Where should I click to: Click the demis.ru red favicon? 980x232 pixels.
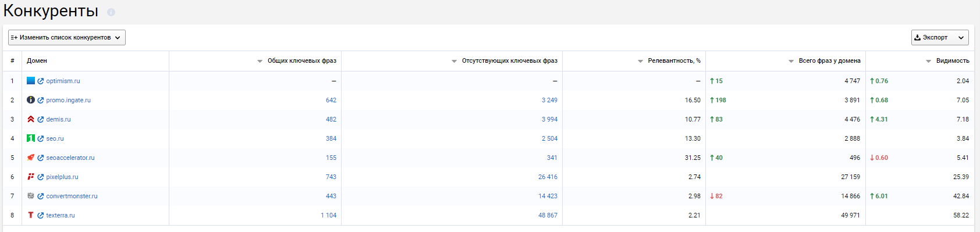(31, 119)
